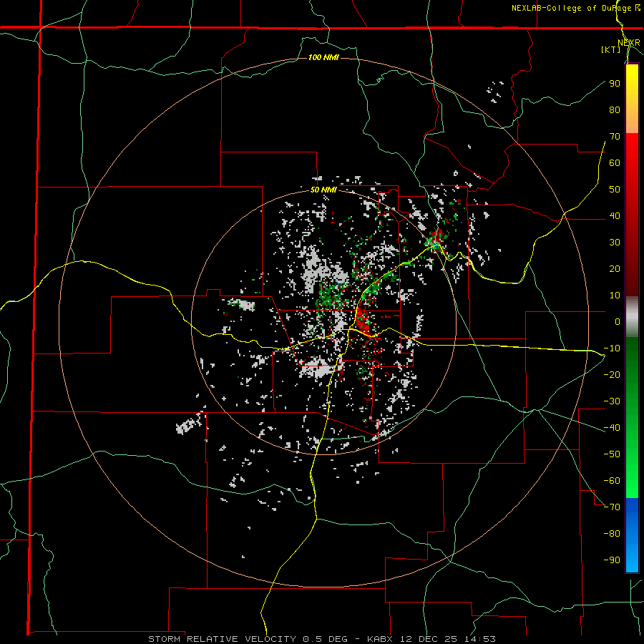Click the 90 value on the color scale

pyautogui.click(x=615, y=84)
